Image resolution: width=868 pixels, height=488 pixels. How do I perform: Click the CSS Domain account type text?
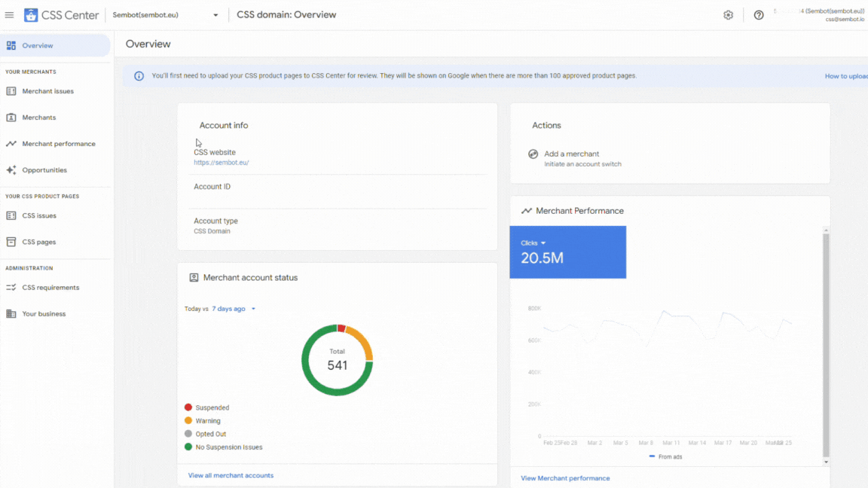[x=212, y=231]
